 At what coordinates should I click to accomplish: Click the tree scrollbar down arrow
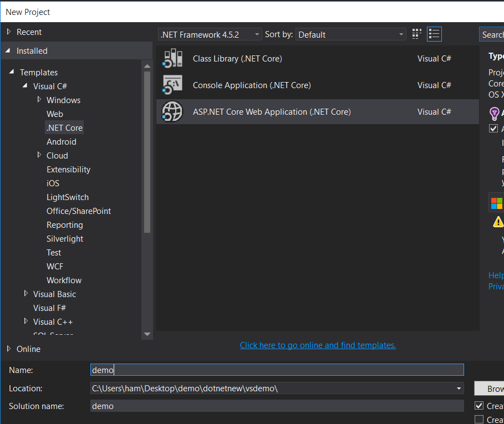(147, 334)
